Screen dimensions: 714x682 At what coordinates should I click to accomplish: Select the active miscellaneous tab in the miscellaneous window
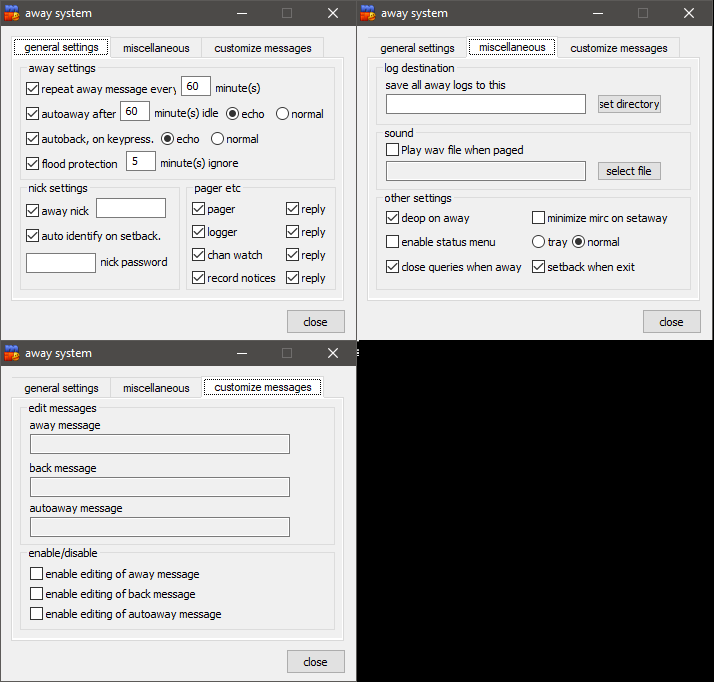(x=512, y=47)
